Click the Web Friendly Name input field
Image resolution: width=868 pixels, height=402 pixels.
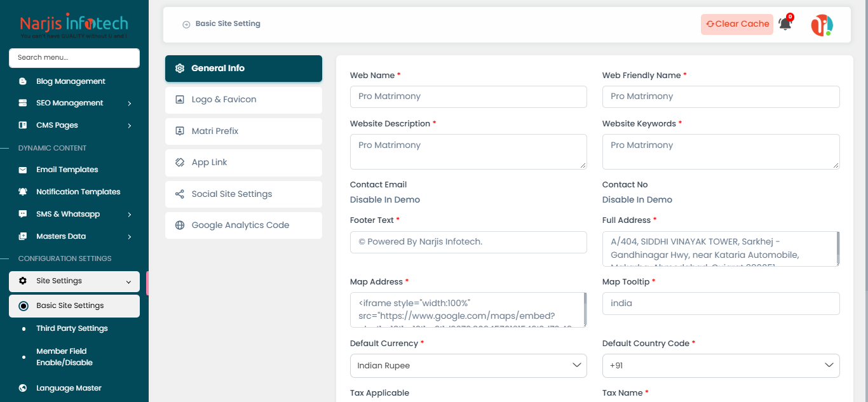pos(721,97)
